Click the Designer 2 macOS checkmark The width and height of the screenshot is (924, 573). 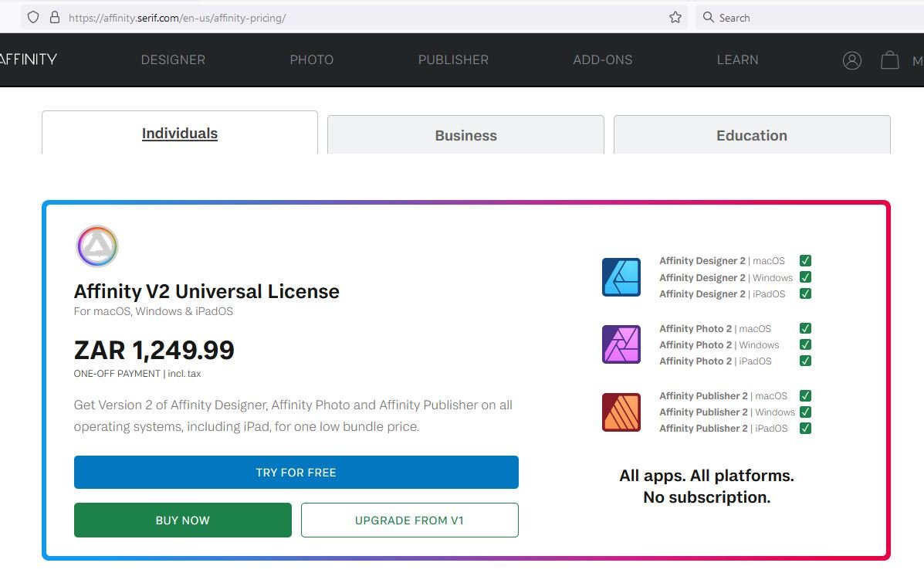(x=806, y=260)
